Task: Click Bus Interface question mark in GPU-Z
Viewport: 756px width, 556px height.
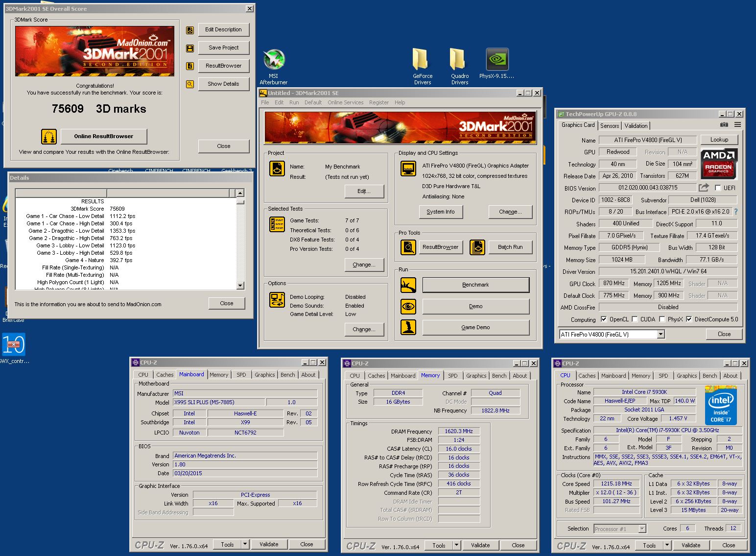Action: point(735,212)
